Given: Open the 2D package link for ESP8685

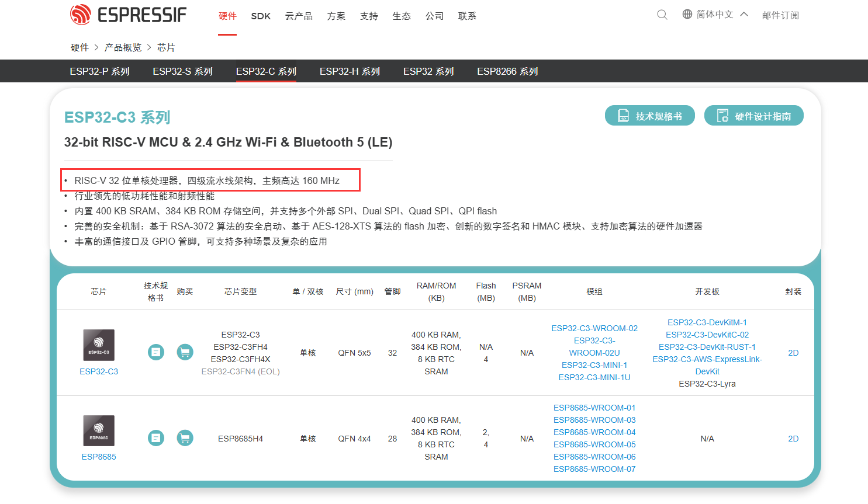Looking at the screenshot, I should pyautogui.click(x=793, y=439).
